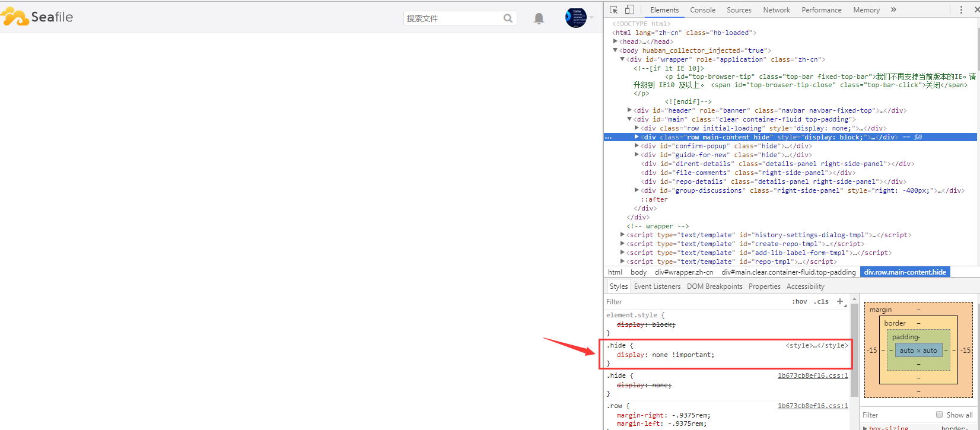The width and height of the screenshot is (980, 430).
Task: Click div#main.clear.container-fluid.top-padding breadcrumb
Action: coord(788,272)
